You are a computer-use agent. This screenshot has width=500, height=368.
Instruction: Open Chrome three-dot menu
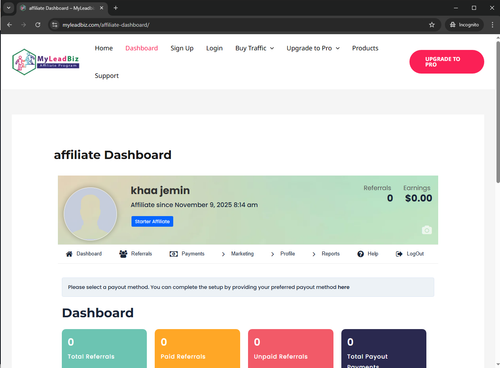[492, 25]
